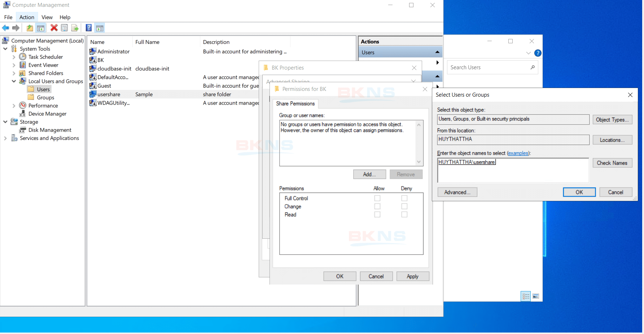Click the blue Help book toolbar icon
Screen dimensions: 644x334
[88, 28]
